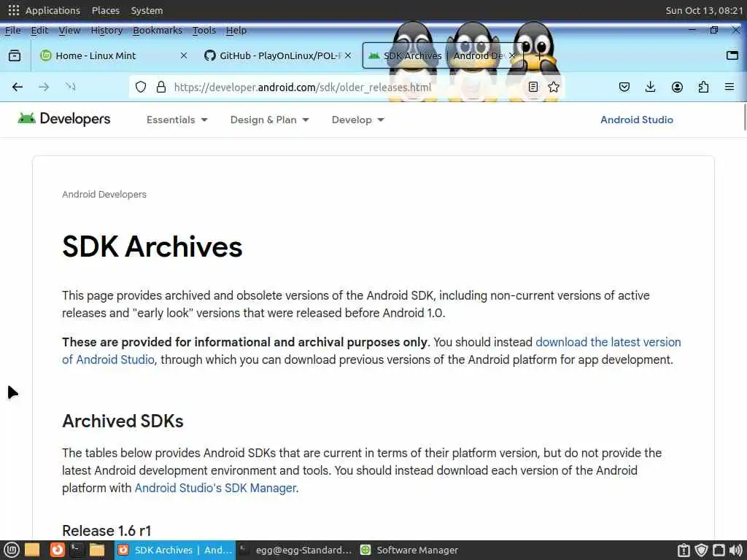Screen dimensions: 747x560
Task: Open the Edit menu
Action: (x=39, y=31)
